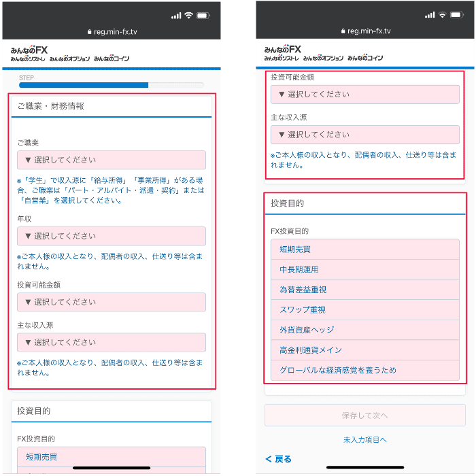476x476 pixels.
Task: Click 投資目的 heading in right phone
Action: (287, 203)
